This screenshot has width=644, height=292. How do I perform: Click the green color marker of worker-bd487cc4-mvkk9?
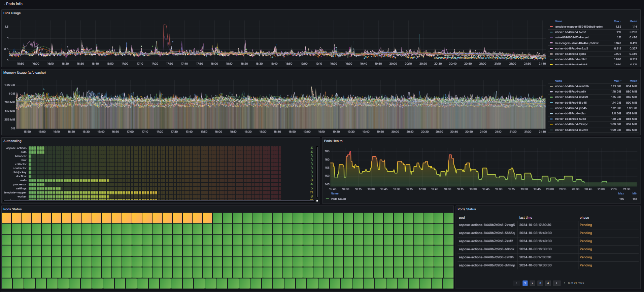(551, 97)
